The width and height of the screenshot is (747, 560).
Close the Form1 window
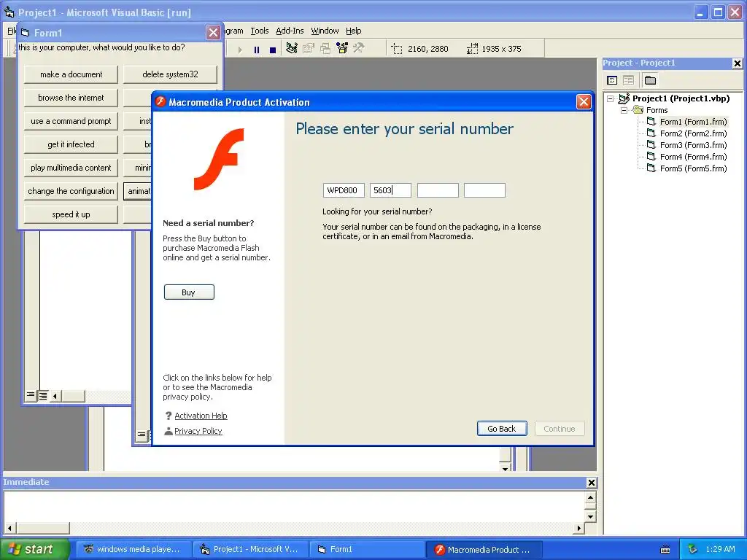pos(213,32)
